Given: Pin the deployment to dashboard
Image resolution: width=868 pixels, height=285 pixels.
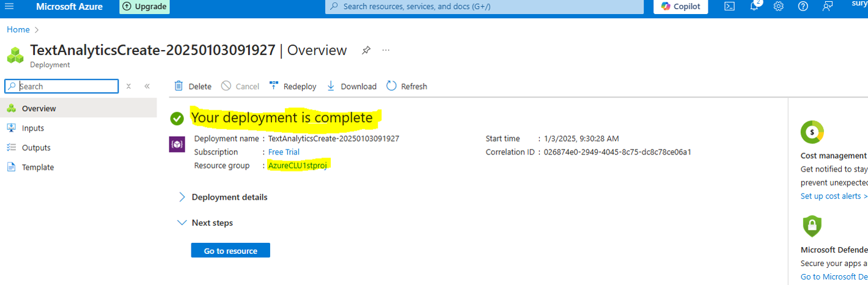Looking at the screenshot, I should tap(366, 50).
